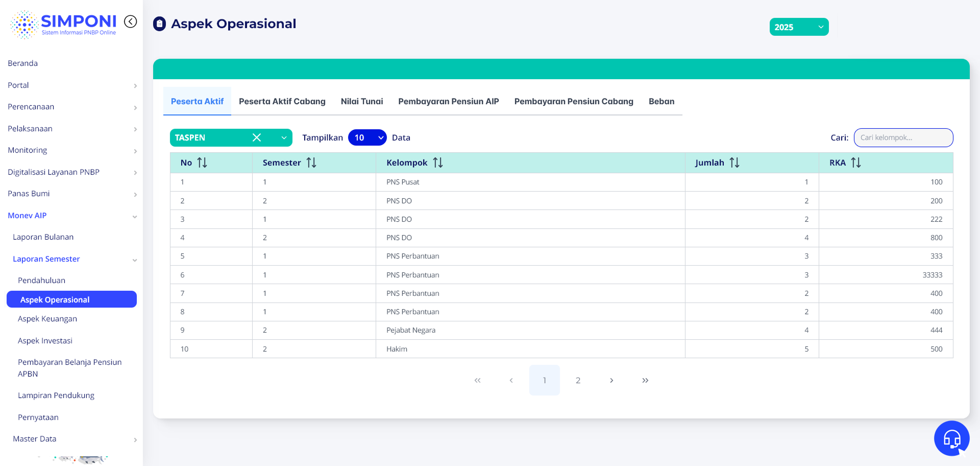The width and height of the screenshot is (980, 466).
Task: Switch to Beban tab
Action: coord(661,101)
